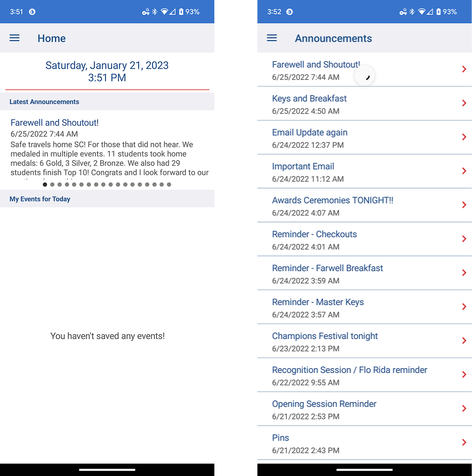Tap 'Safe travels home SC!' announcement body text
The width and height of the screenshot is (472, 476).
click(109, 159)
